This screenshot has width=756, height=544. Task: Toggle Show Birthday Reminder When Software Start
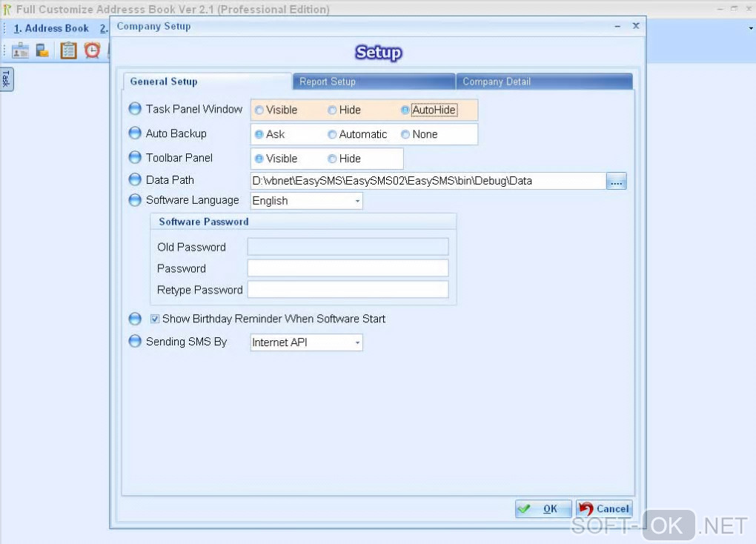point(155,319)
